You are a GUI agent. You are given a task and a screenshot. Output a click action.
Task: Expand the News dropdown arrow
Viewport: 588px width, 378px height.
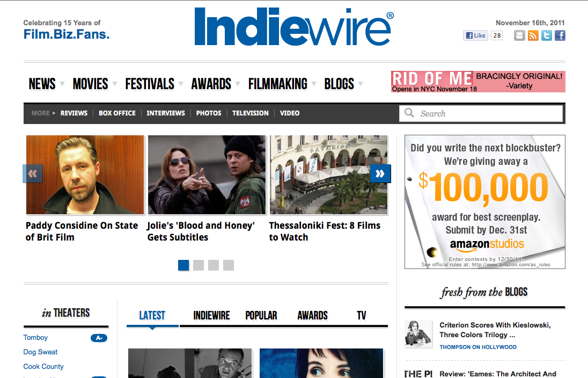coord(62,84)
